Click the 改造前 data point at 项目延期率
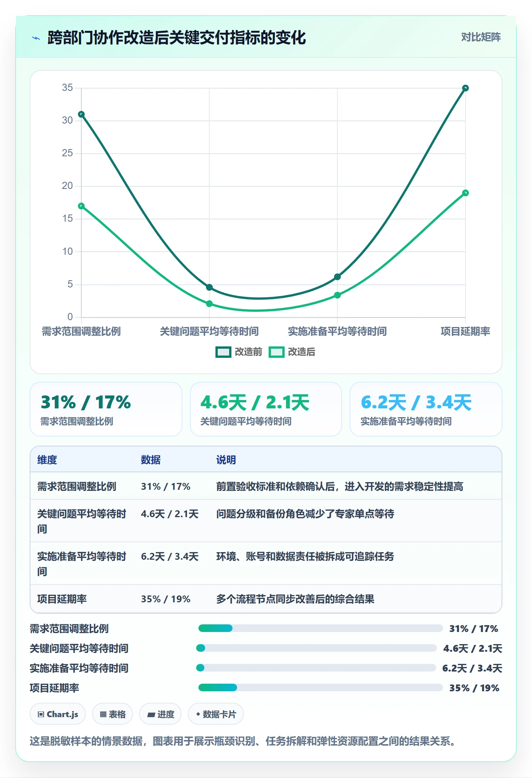 click(x=465, y=88)
